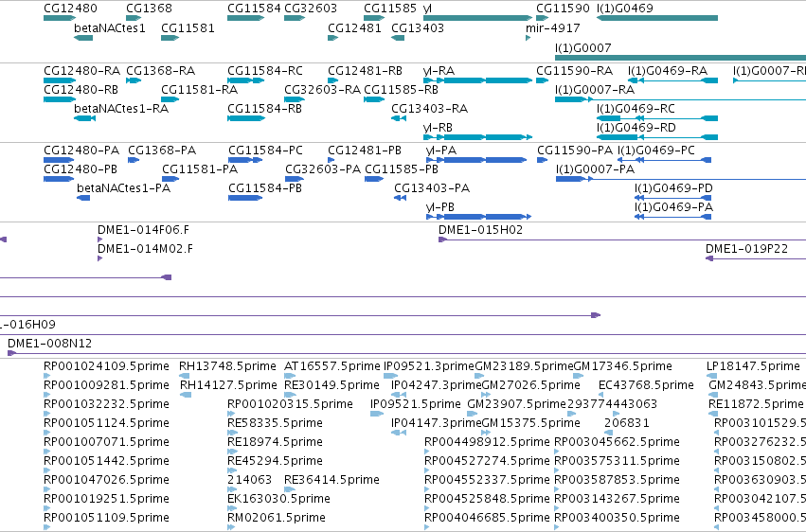Select protein l(1)G0469-PD

coord(672,198)
